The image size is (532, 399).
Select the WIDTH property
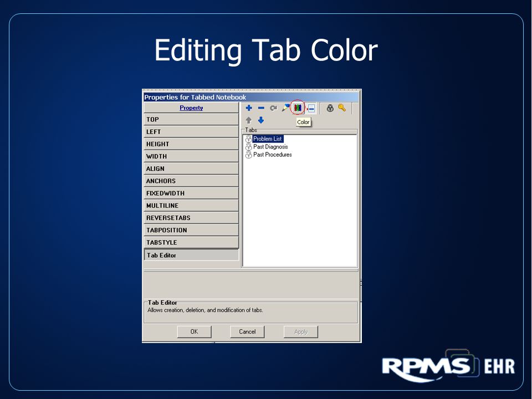pos(191,156)
